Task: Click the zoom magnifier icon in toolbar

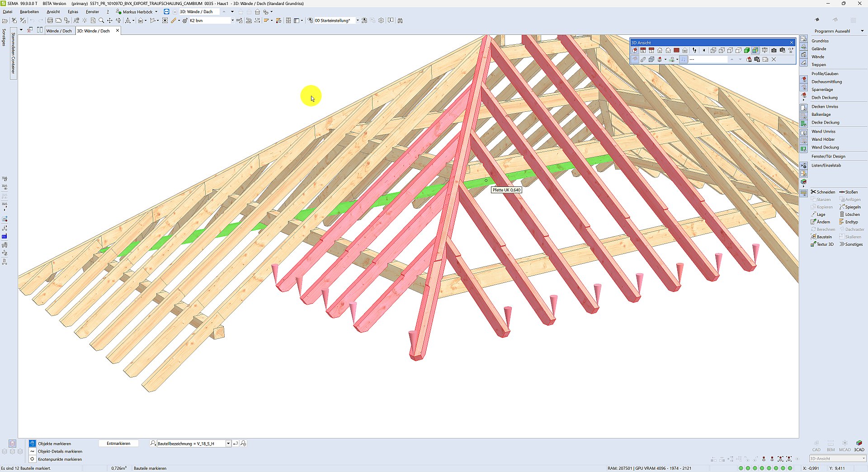Action: click(101, 20)
